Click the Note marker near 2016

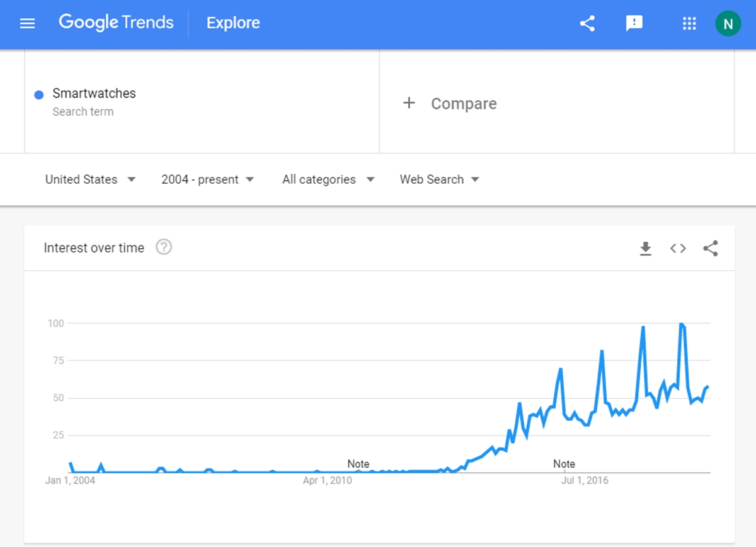click(x=564, y=464)
